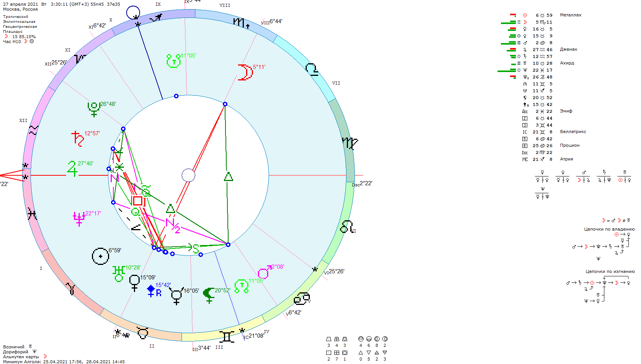Click the red square aspect glyph inside the aspect circle
The height and width of the screenshot is (364, 641).
pyautogui.click(x=137, y=201)
